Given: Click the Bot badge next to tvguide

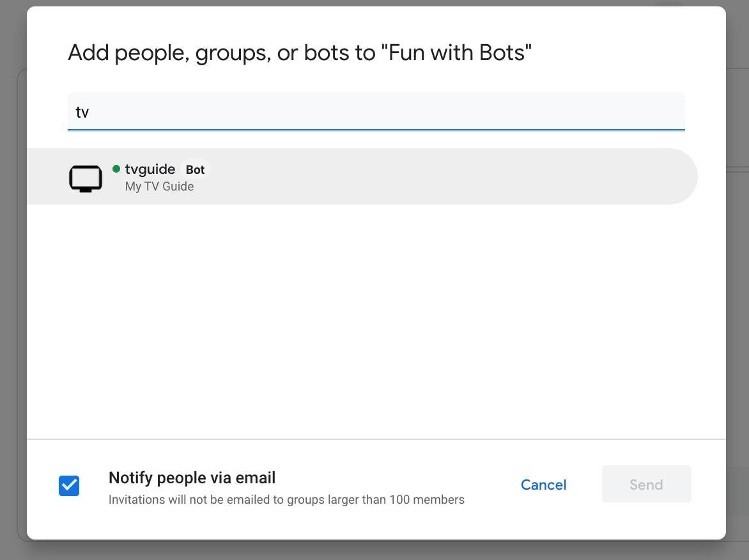Looking at the screenshot, I should coord(195,169).
